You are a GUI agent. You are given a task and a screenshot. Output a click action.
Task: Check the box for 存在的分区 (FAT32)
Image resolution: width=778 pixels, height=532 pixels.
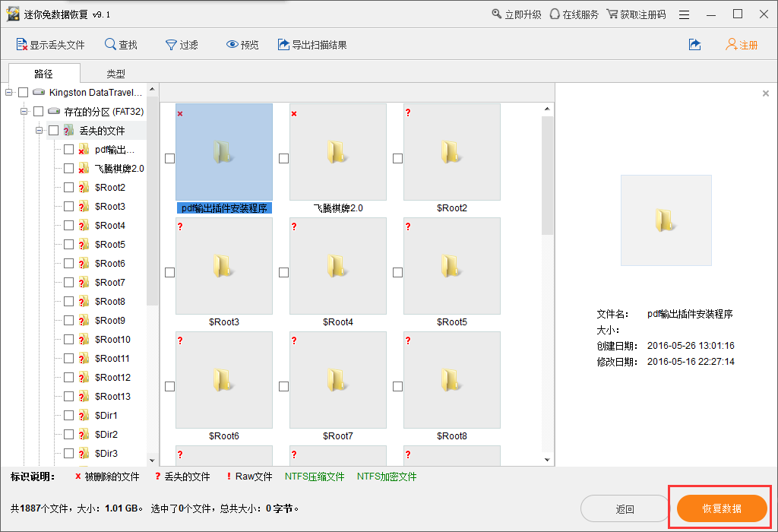click(x=38, y=111)
